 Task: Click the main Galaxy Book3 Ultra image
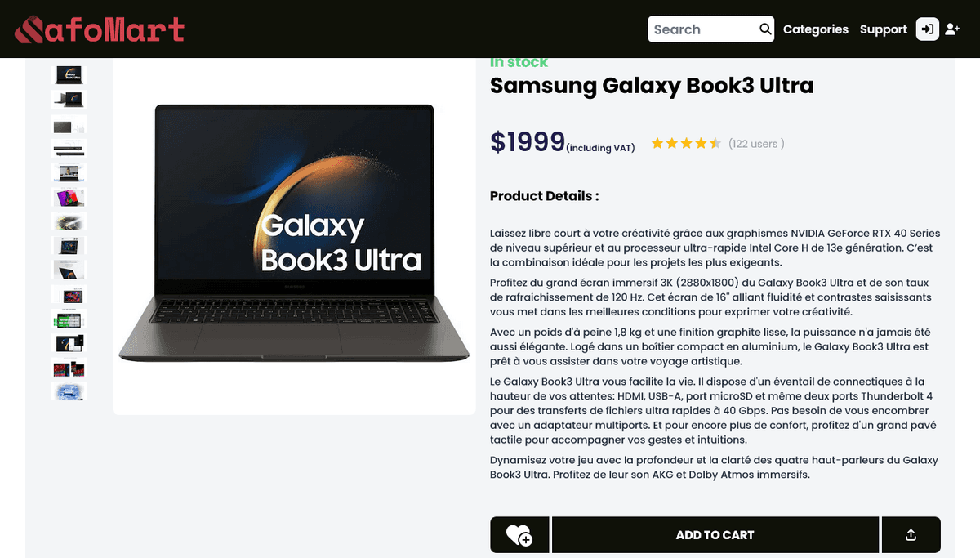tap(294, 237)
